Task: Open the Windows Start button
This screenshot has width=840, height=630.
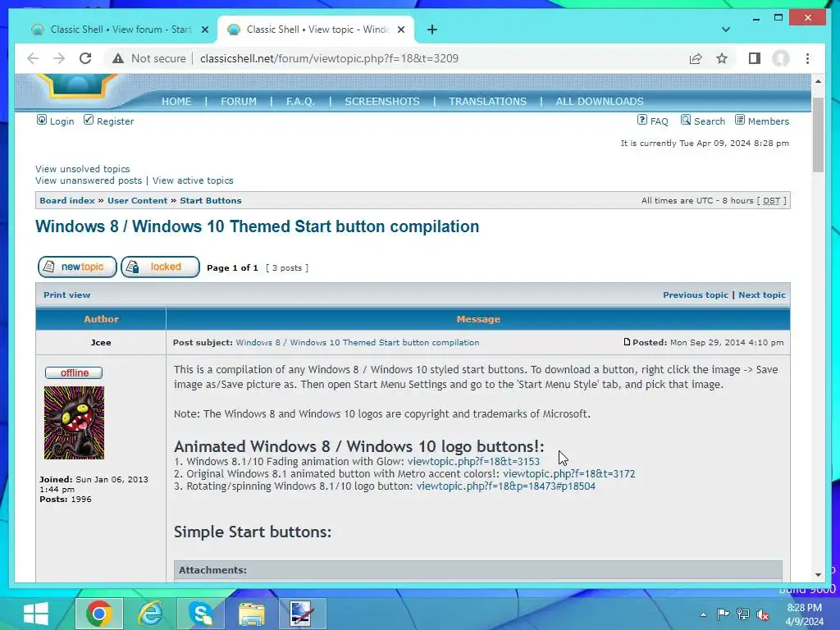Action: 36,614
